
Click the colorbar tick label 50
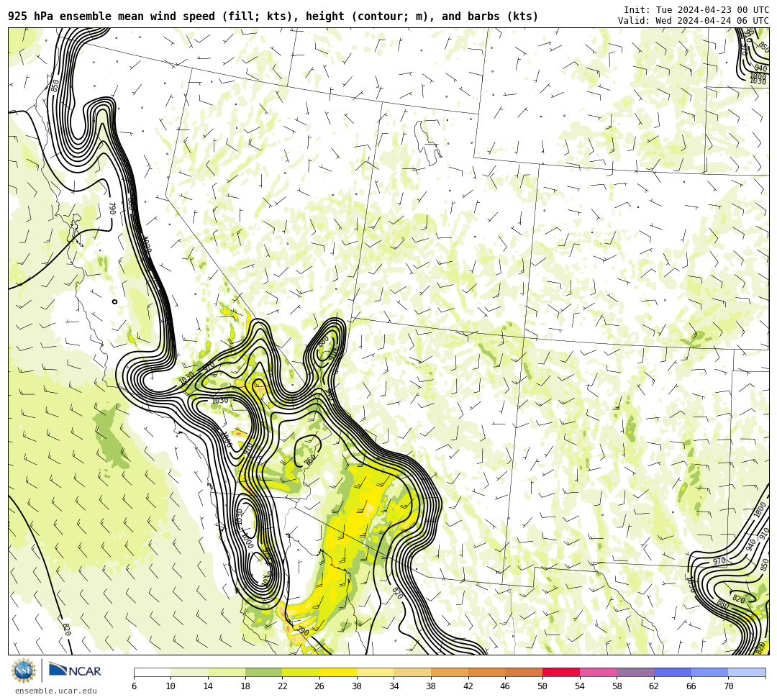pos(542,686)
